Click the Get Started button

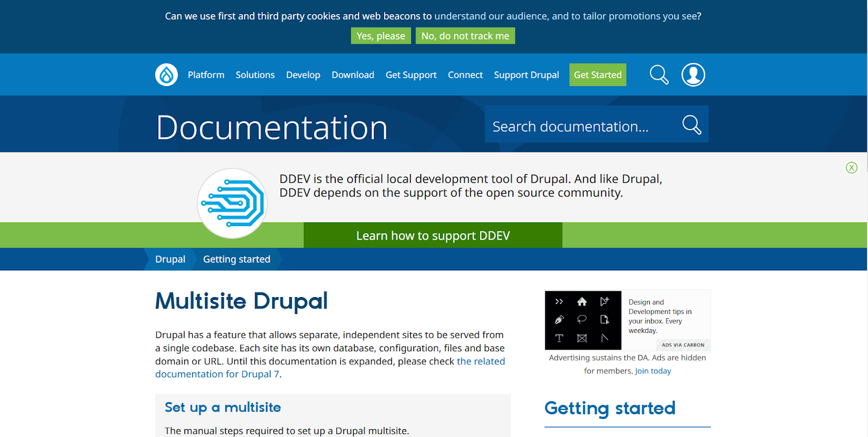click(598, 75)
